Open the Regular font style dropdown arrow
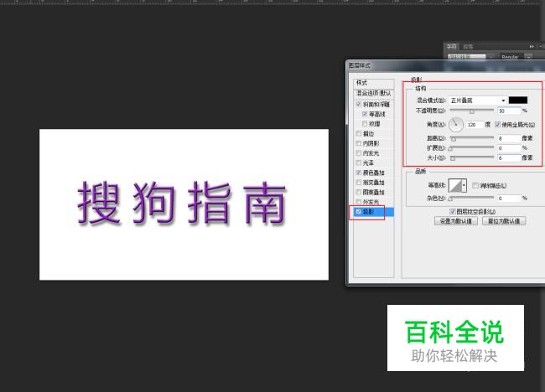The height and width of the screenshot is (392, 545). click(528, 57)
